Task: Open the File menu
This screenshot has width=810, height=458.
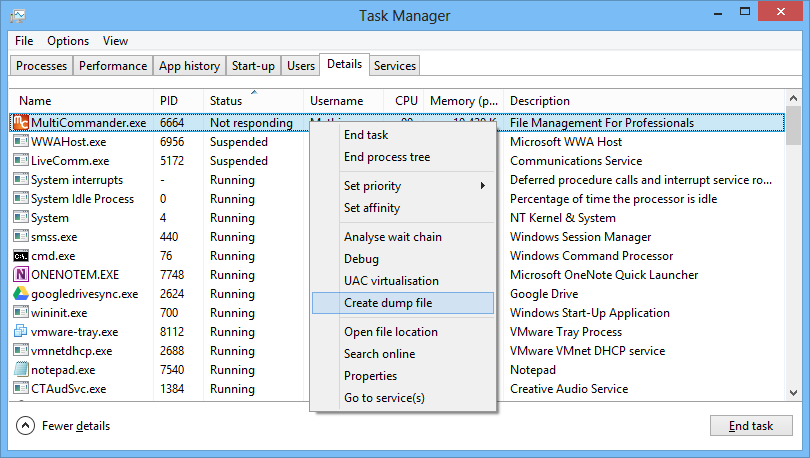Action: coord(24,41)
